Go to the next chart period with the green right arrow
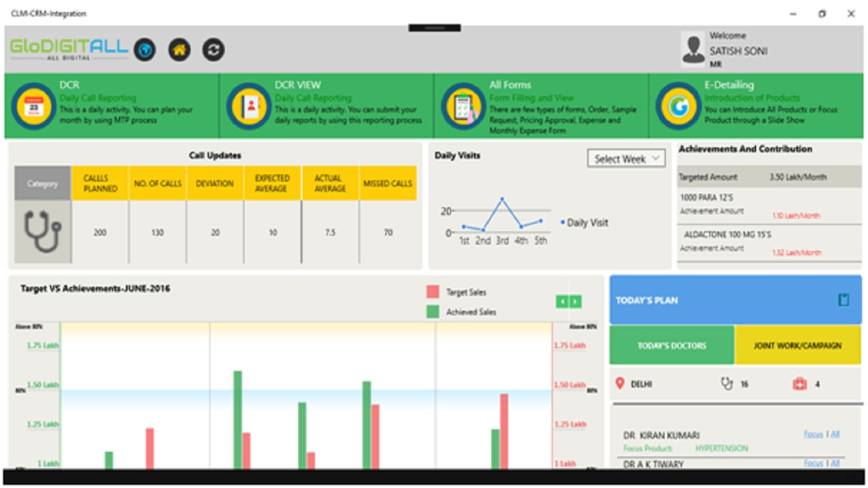This screenshot has width=868, height=488. click(575, 302)
